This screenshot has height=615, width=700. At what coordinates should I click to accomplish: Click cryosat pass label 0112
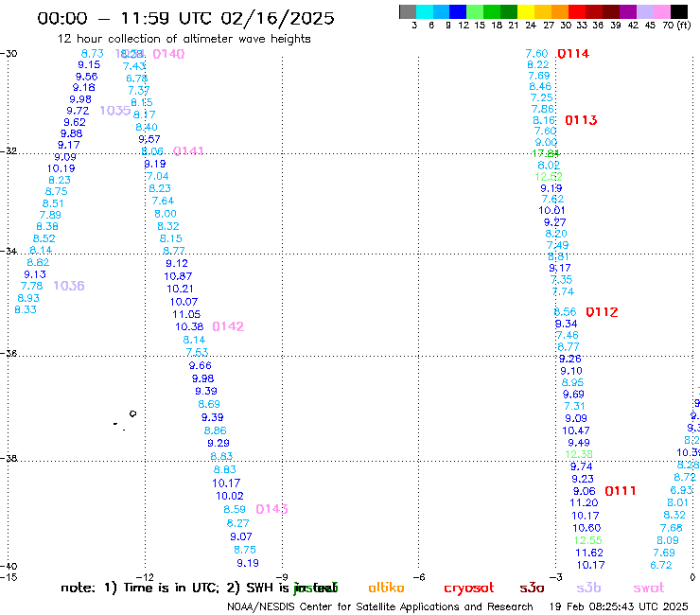pos(602,312)
